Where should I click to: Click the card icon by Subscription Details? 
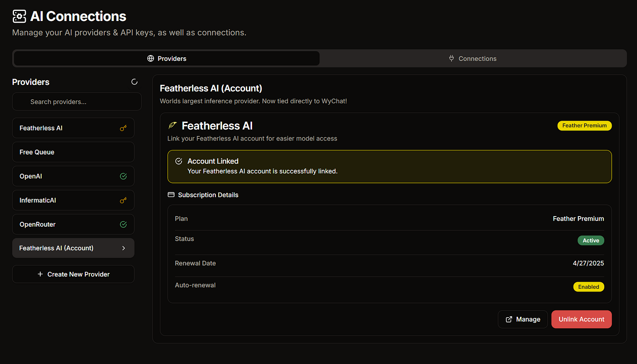[x=171, y=195]
